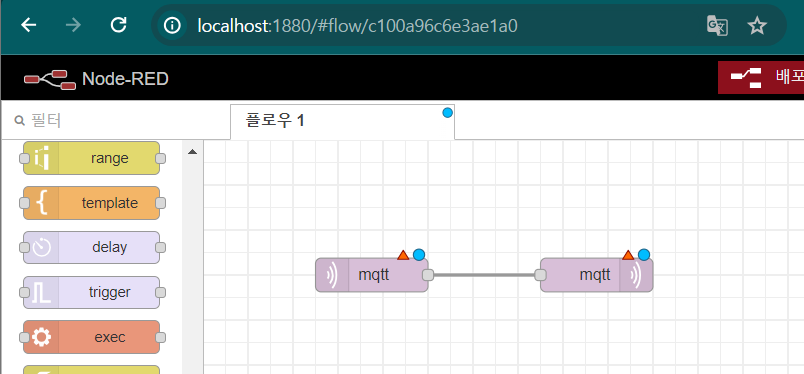Image resolution: width=804 pixels, height=374 pixels.
Task: Click the Node-RED logo in header
Action: coord(50,79)
